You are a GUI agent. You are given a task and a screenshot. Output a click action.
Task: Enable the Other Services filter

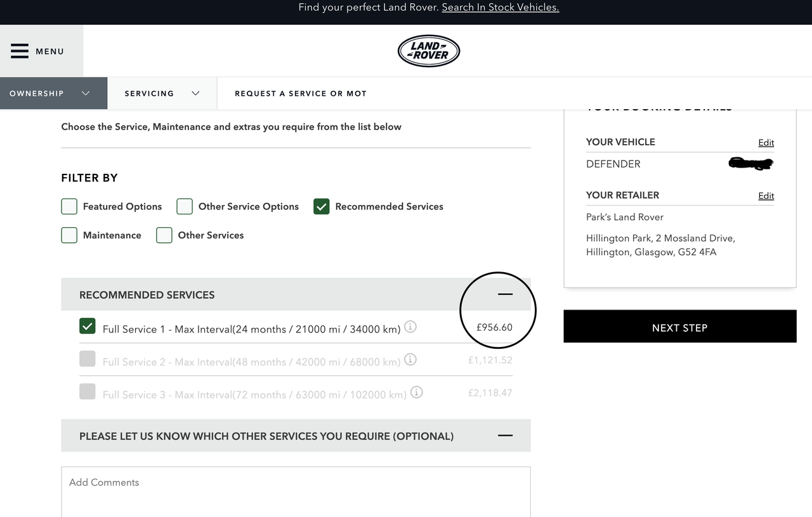click(x=164, y=235)
